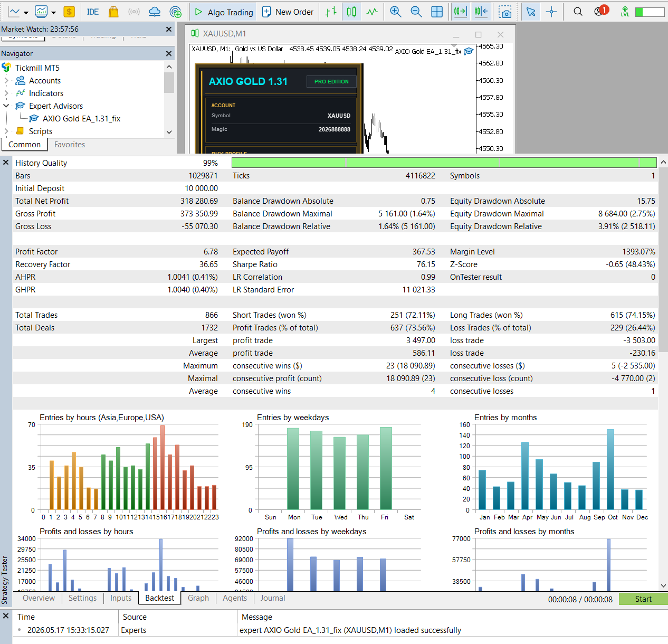Open the Journal tester tab

coord(273,598)
